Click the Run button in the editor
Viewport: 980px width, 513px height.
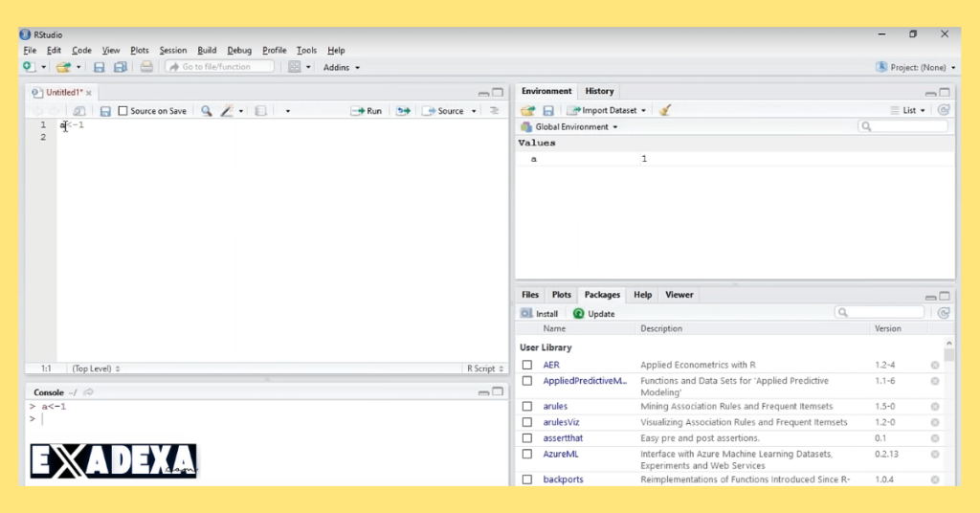click(x=367, y=111)
